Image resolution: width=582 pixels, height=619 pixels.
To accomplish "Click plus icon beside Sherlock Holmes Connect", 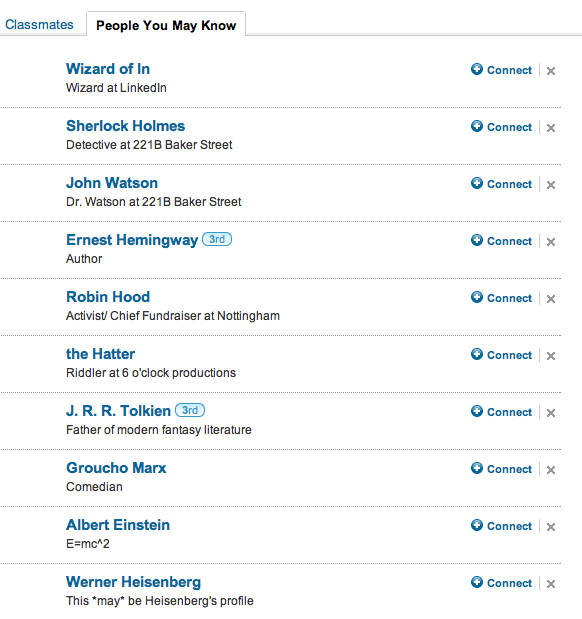I will [x=477, y=126].
